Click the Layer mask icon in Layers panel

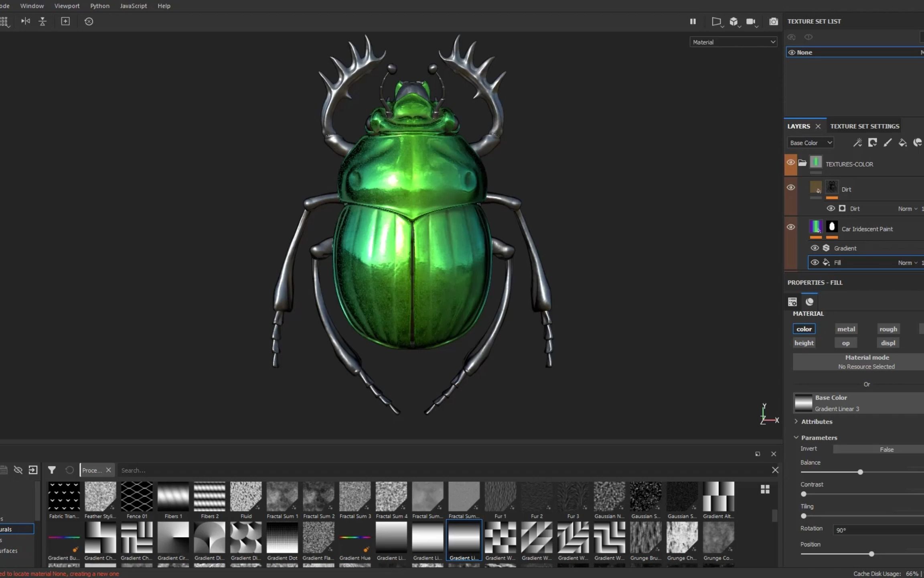(x=873, y=142)
